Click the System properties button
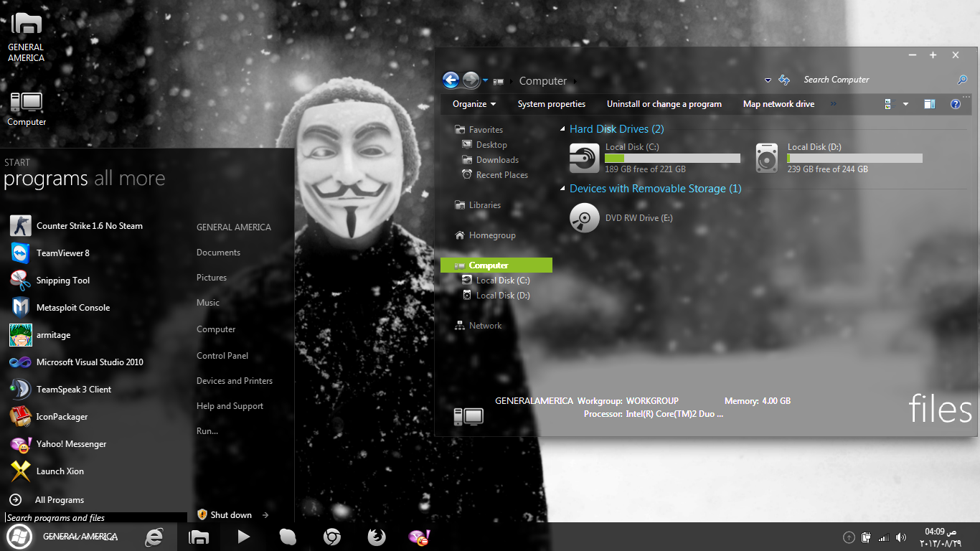This screenshot has width=980, height=551. point(551,104)
